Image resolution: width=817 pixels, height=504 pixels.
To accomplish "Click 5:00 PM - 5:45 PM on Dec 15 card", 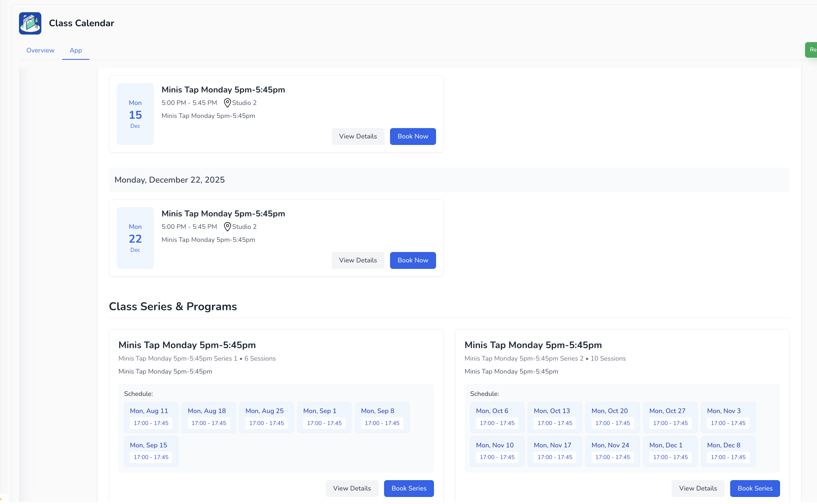I will pos(189,103).
